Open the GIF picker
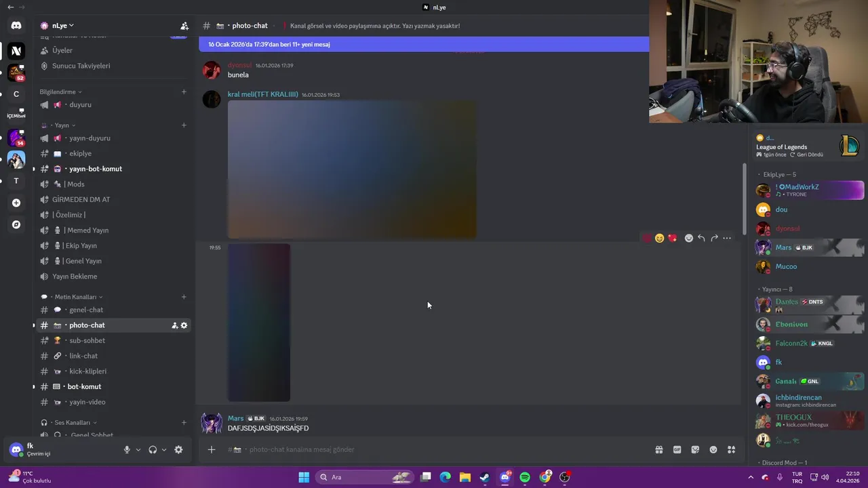This screenshot has width=868, height=488. click(677, 449)
